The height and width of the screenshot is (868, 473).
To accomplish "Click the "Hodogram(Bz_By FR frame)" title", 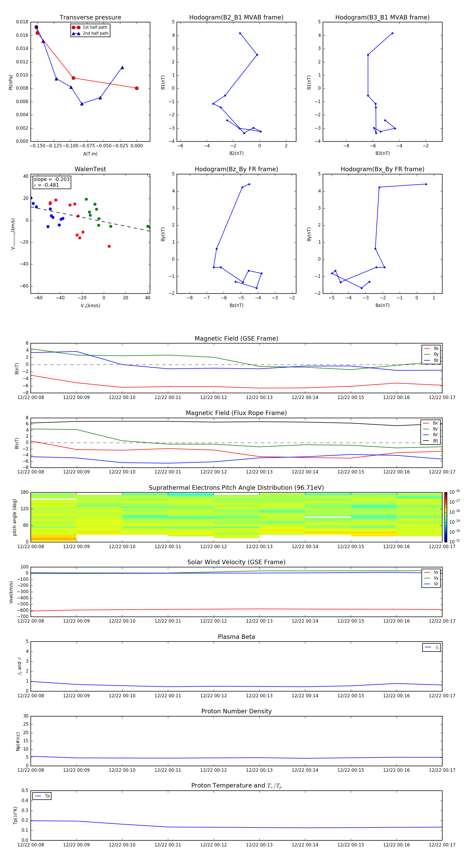I will [x=236, y=169].
